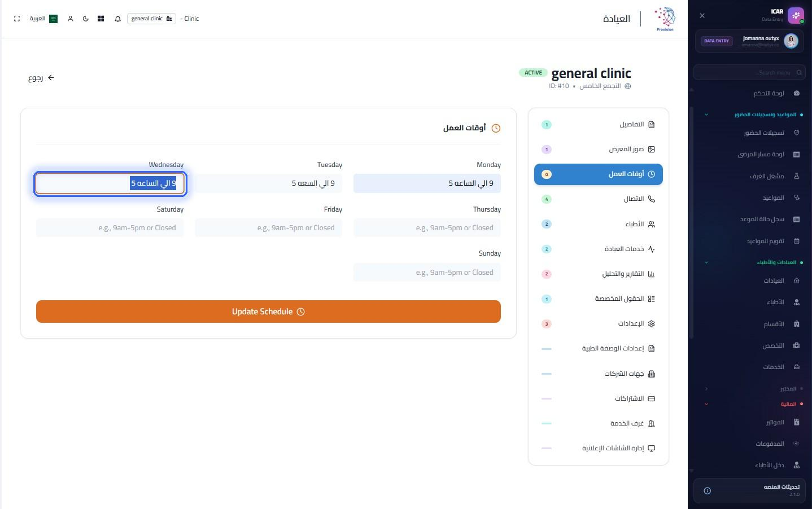Viewport: 812px width, 509px height.
Task: Switch language via العربية flag toggle
Action: coord(43,19)
